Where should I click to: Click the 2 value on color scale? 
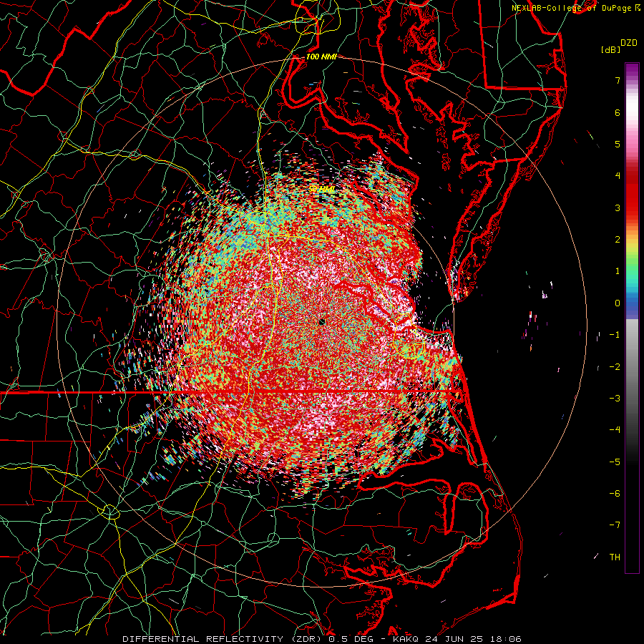[x=618, y=240]
